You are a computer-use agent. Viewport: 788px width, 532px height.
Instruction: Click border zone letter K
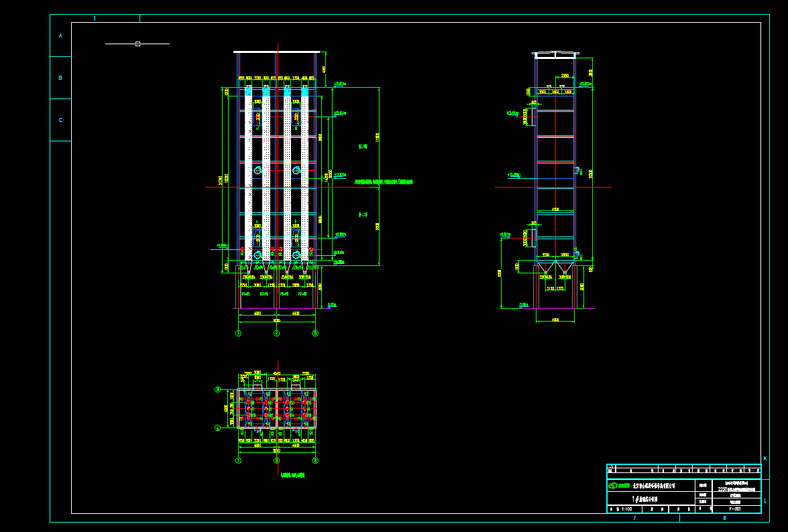(765, 458)
